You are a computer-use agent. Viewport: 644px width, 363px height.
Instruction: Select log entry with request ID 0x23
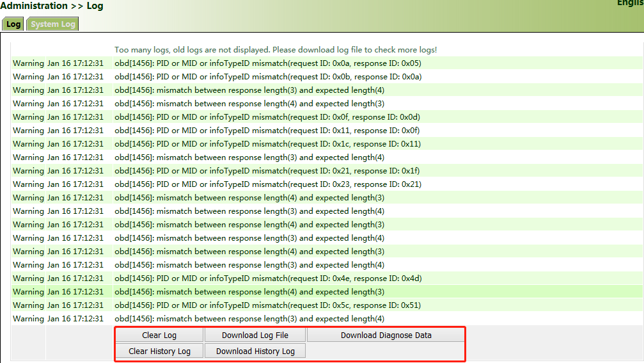click(327, 184)
